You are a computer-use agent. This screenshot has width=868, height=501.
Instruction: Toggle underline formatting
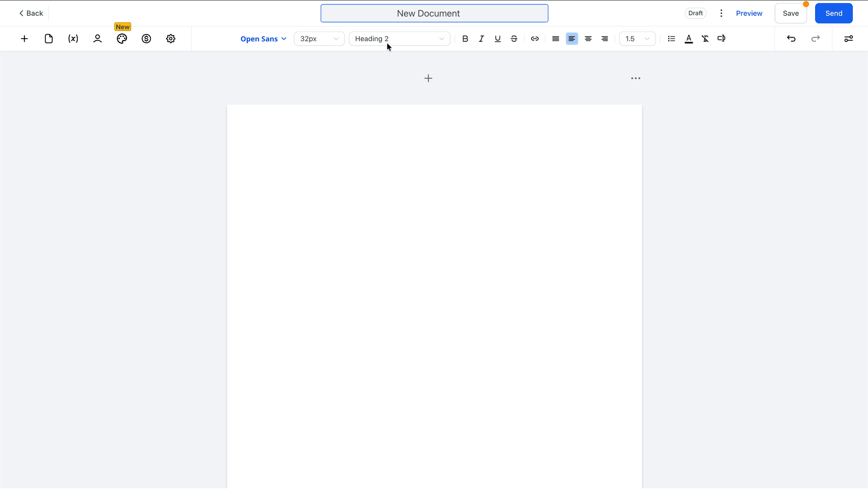pos(498,39)
